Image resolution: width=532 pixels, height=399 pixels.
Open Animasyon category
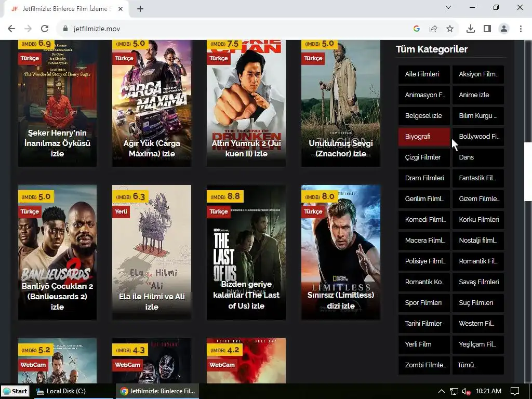pyautogui.click(x=424, y=95)
